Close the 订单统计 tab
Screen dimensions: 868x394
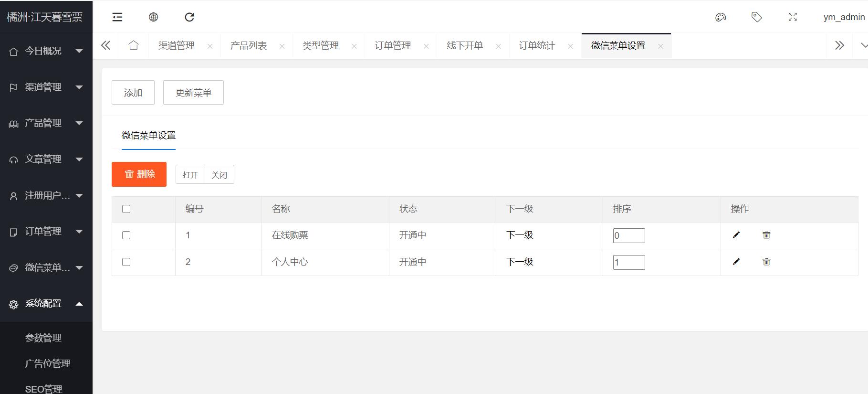coord(570,46)
